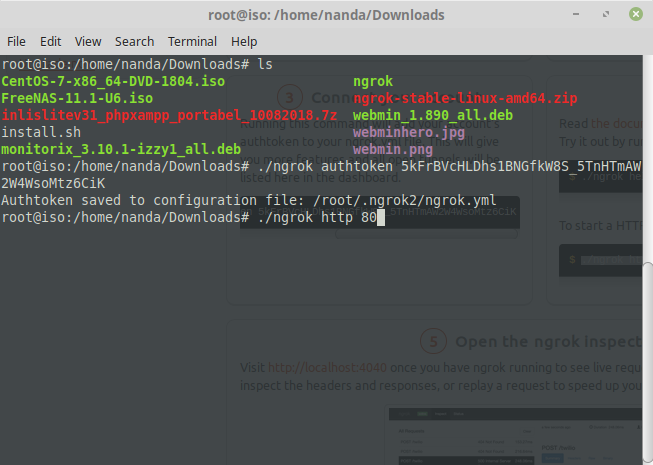This screenshot has height=465, width=653.
Task: Click the terminal cursor block
Action: click(381, 218)
